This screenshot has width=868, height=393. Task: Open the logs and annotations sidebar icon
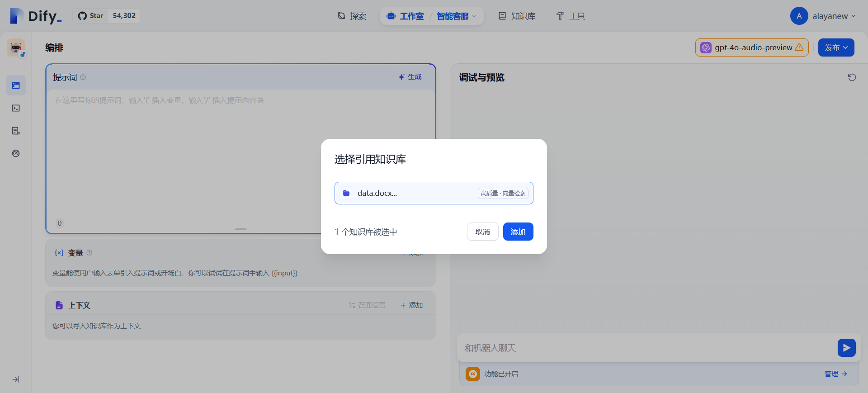(16, 131)
